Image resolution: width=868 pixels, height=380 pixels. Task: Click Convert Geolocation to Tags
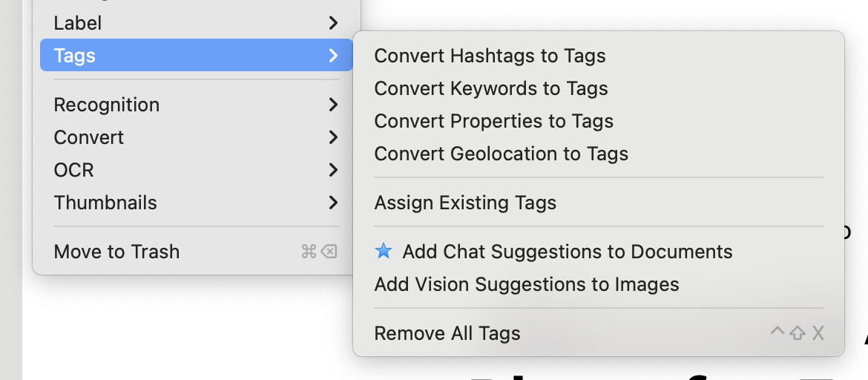click(x=501, y=154)
